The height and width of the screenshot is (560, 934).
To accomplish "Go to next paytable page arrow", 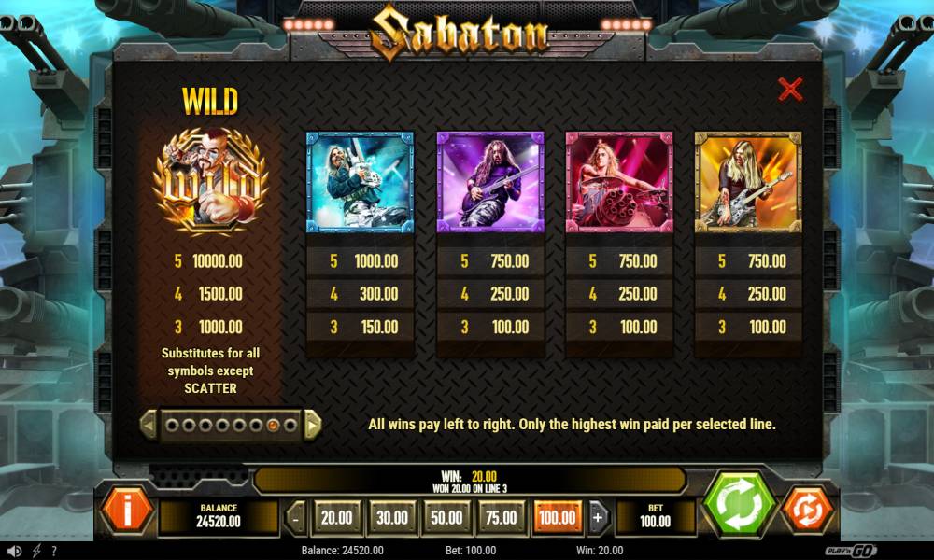I will (313, 425).
